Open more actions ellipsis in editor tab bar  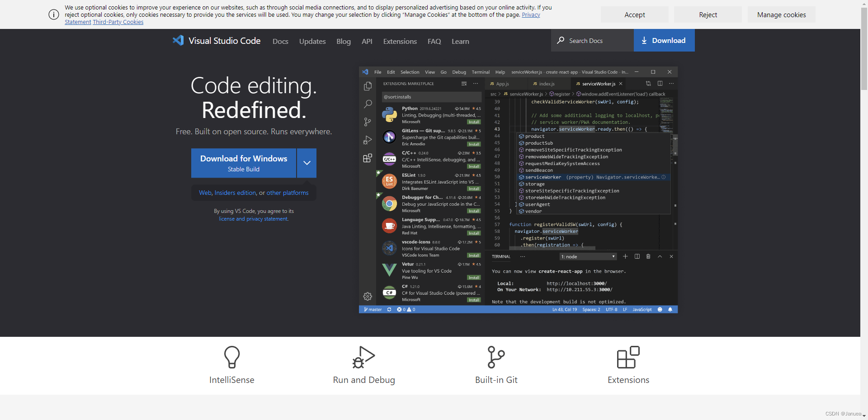pyautogui.click(x=671, y=84)
